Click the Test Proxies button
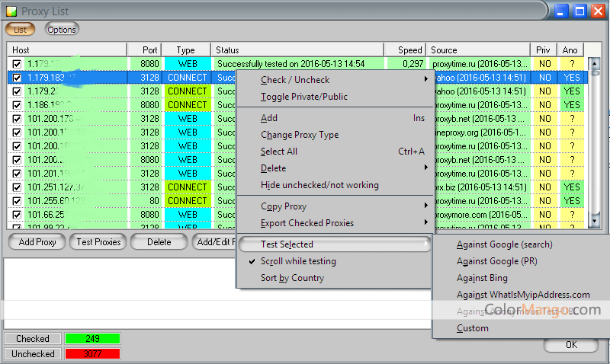The width and height of the screenshot is (610, 364). pyautogui.click(x=97, y=242)
